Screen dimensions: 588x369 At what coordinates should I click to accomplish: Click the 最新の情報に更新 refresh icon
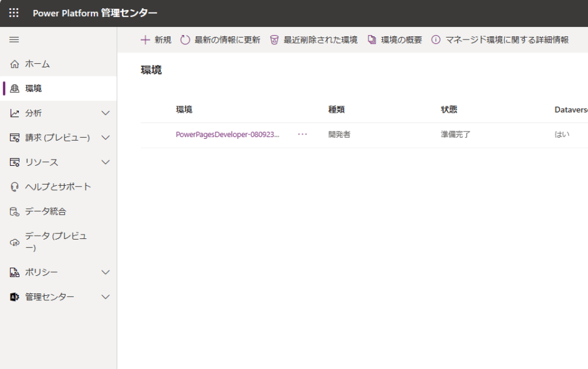pos(185,39)
